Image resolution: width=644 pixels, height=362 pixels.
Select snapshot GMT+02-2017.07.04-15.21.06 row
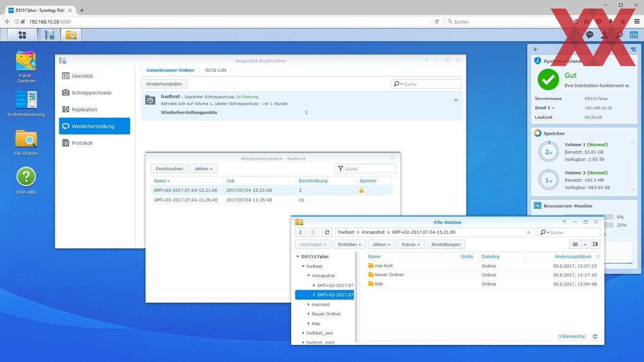click(x=272, y=190)
